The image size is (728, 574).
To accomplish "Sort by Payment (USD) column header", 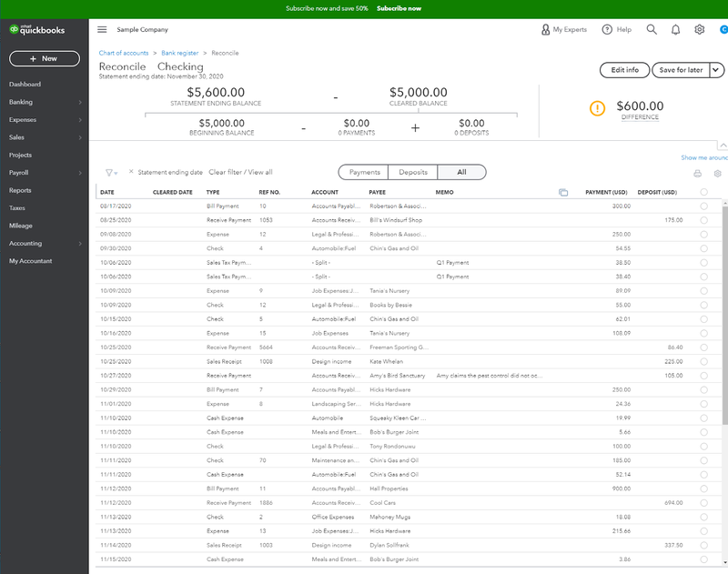I will pyautogui.click(x=606, y=192).
